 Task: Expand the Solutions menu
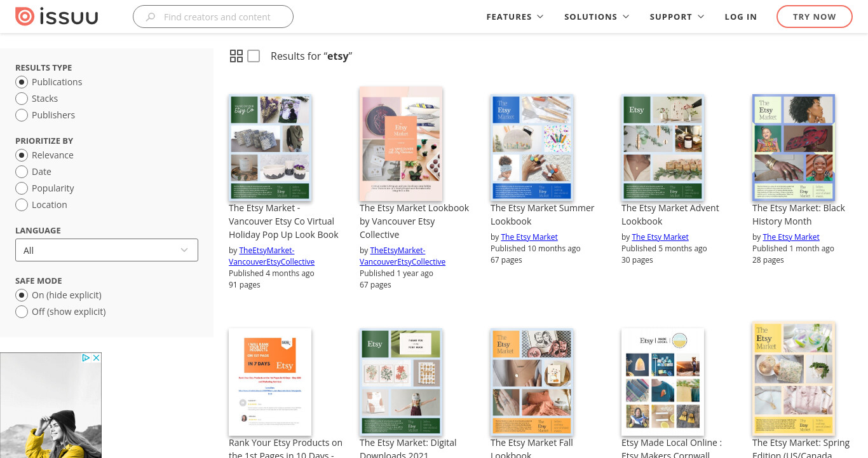597,17
